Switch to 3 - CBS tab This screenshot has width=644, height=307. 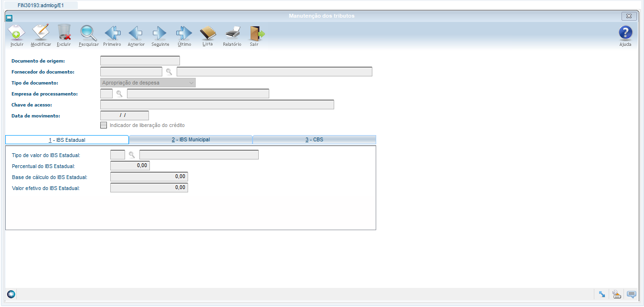[x=314, y=140]
